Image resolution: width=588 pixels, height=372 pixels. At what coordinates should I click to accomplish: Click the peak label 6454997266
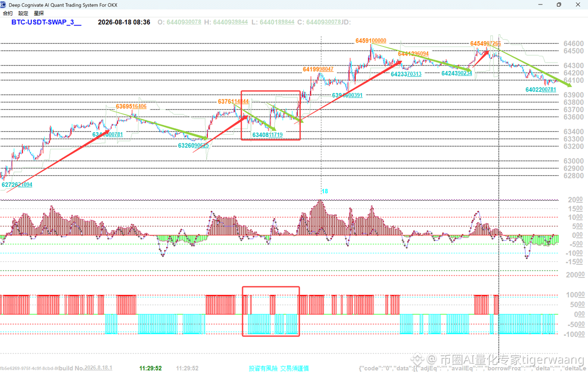(x=486, y=44)
